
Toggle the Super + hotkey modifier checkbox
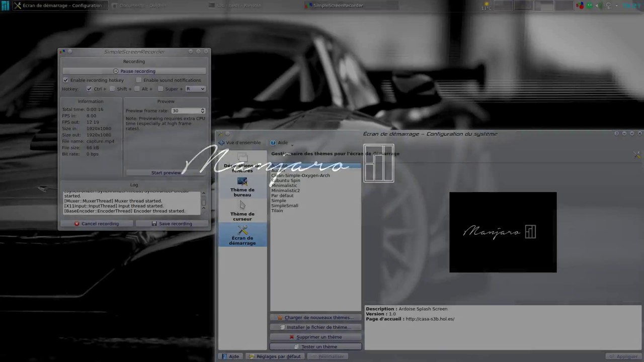(160, 89)
